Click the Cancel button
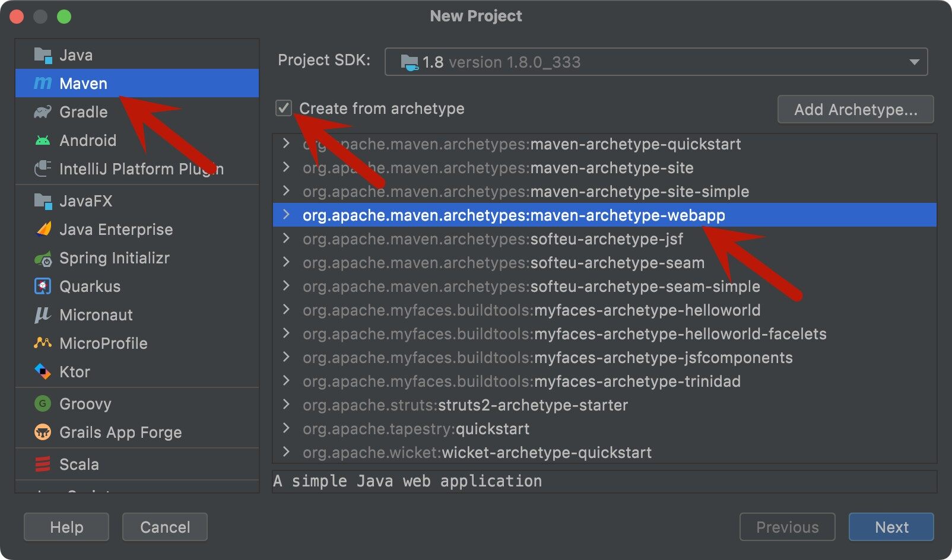 165,527
